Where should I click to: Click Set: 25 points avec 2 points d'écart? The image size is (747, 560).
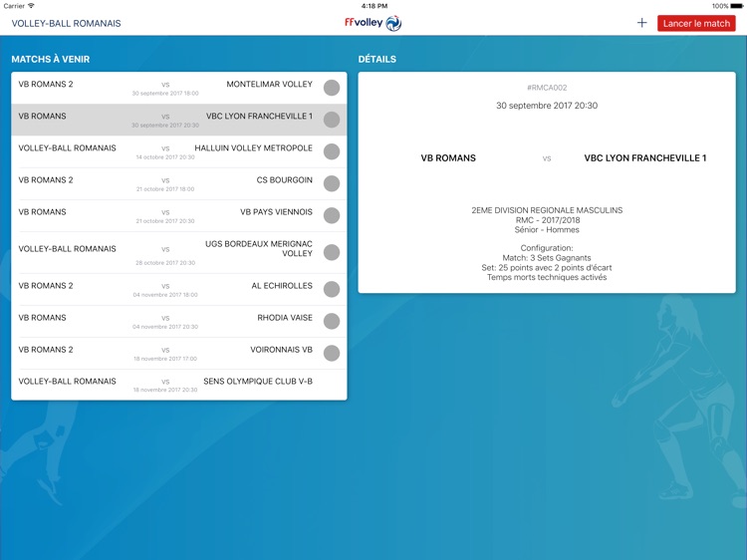pos(547,268)
